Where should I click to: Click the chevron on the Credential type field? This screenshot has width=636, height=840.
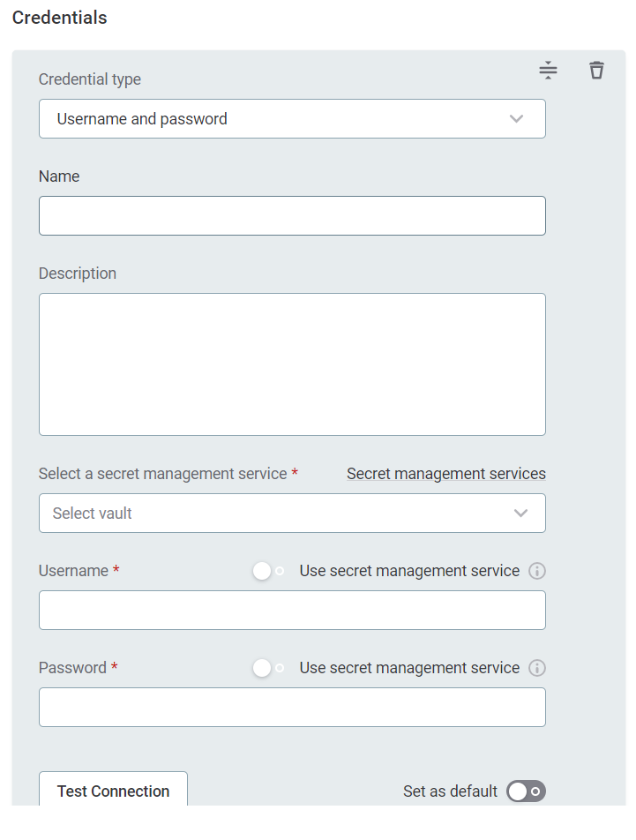tap(516, 118)
